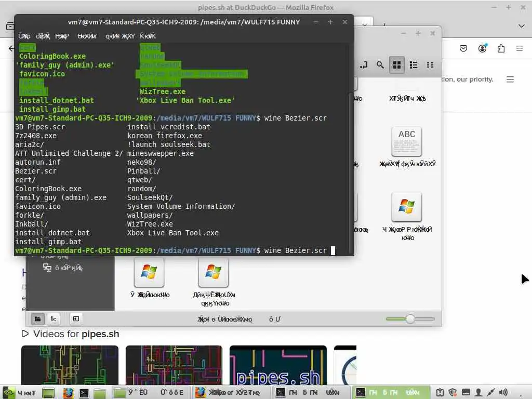Viewport: 532px width, 399px height.
Task: Click 'mineswwepper.exe' in terminal output
Action: (x=161, y=153)
